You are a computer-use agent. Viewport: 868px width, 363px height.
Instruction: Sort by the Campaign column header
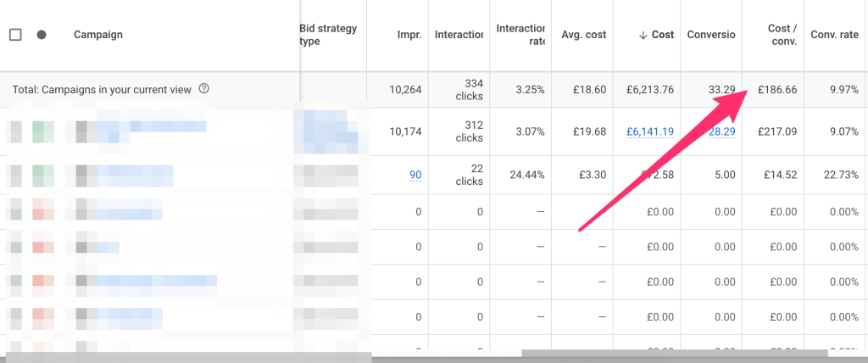[x=97, y=35]
